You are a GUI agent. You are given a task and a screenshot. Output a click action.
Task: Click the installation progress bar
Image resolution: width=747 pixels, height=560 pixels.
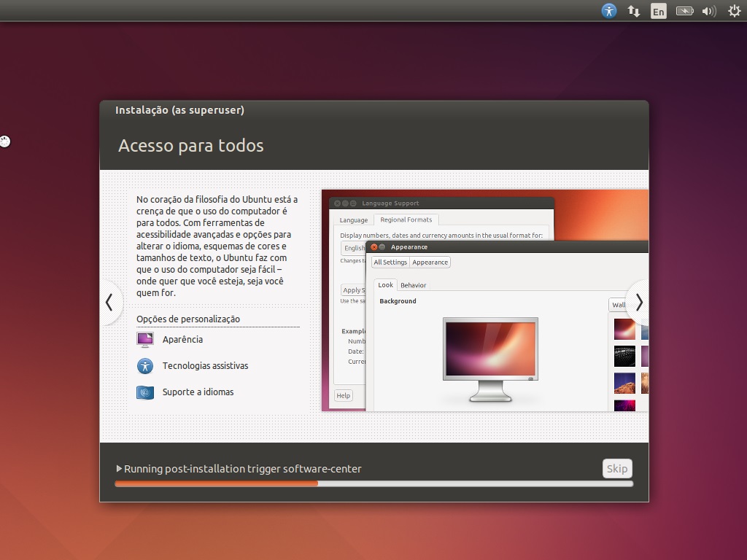(373, 483)
